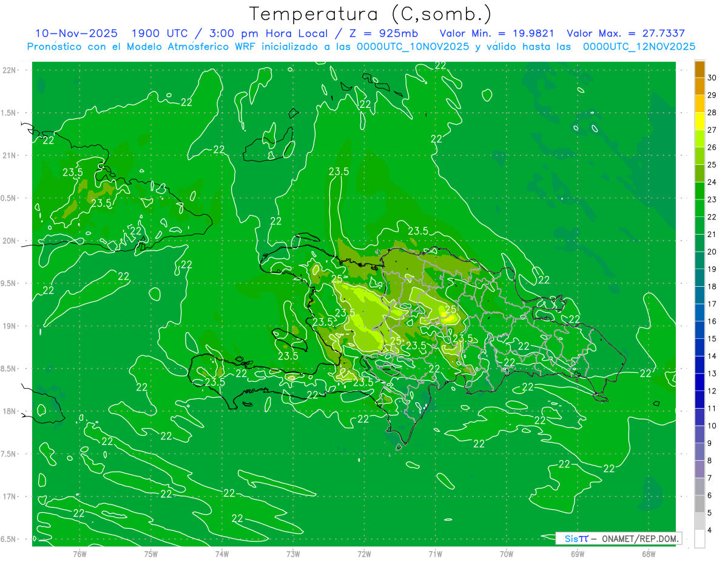Click the "Temperatura (C,somb.)" chart title
Viewport: 728px width, 562px height.
click(371, 13)
